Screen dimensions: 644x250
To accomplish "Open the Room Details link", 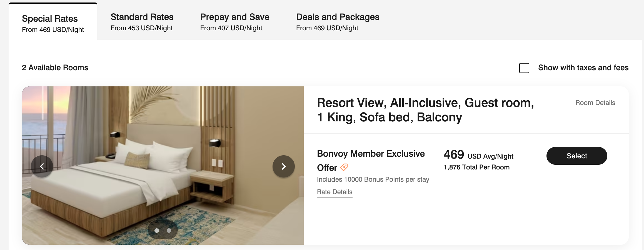I will (x=595, y=103).
